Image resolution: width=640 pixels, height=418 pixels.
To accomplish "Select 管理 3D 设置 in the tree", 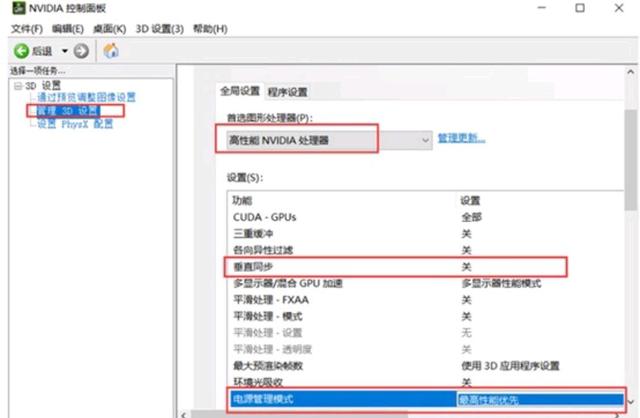I will pyautogui.click(x=68, y=111).
